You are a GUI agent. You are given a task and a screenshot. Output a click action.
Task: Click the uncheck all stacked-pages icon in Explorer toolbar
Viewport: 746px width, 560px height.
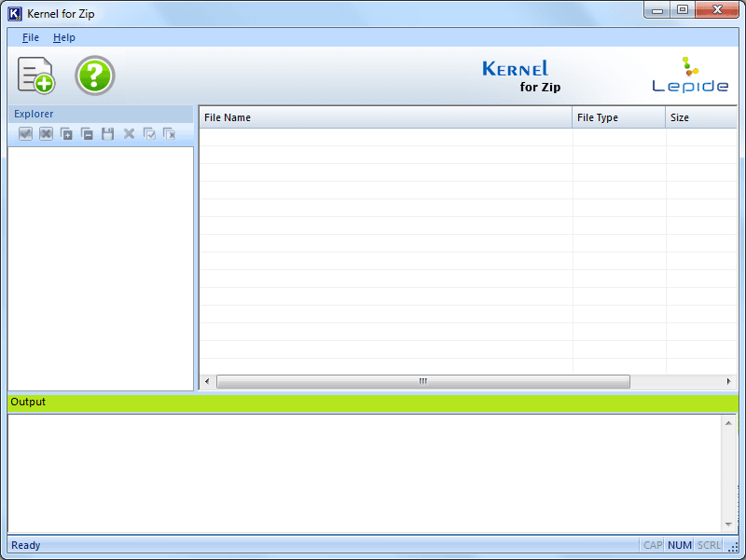tap(170, 134)
